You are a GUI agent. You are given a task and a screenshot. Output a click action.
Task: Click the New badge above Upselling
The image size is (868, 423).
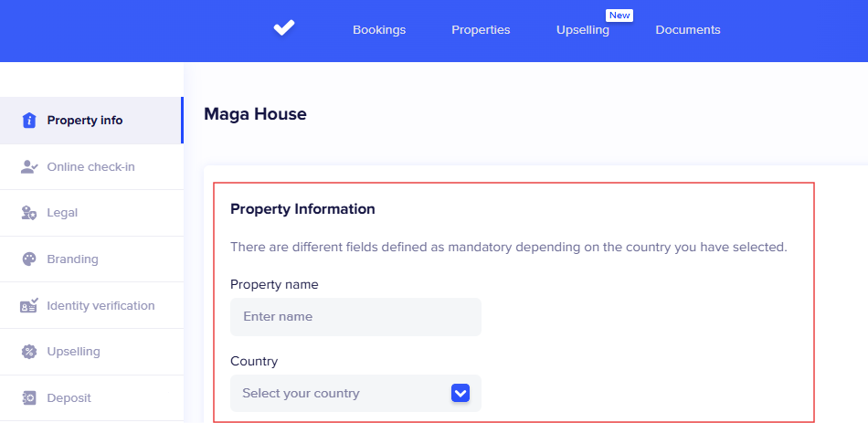tap(619, 16)
